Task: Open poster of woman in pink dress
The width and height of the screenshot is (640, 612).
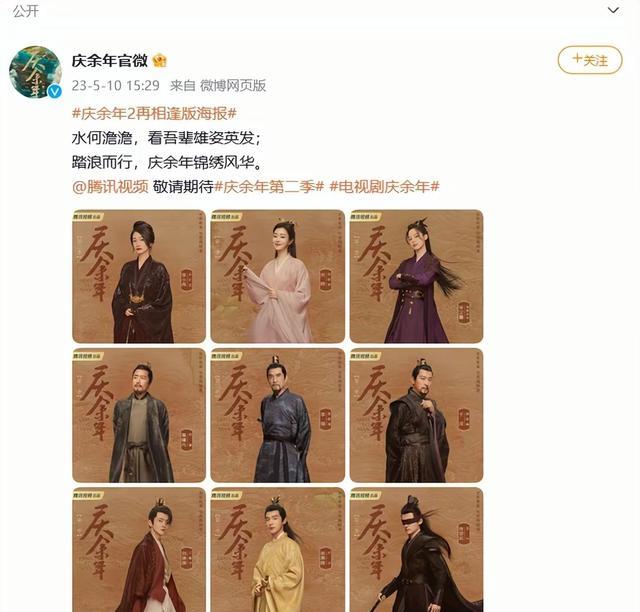Action: (x=278, y=276)
